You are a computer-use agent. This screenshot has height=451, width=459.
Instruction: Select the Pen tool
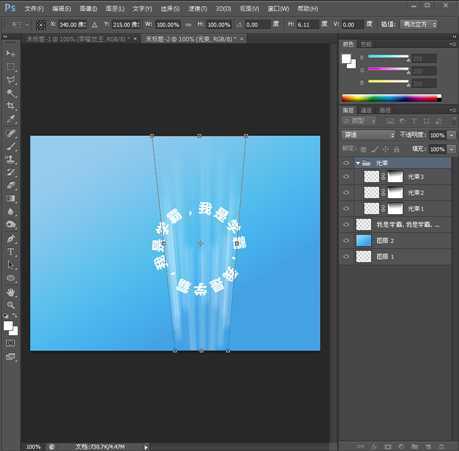coord(11,239)
